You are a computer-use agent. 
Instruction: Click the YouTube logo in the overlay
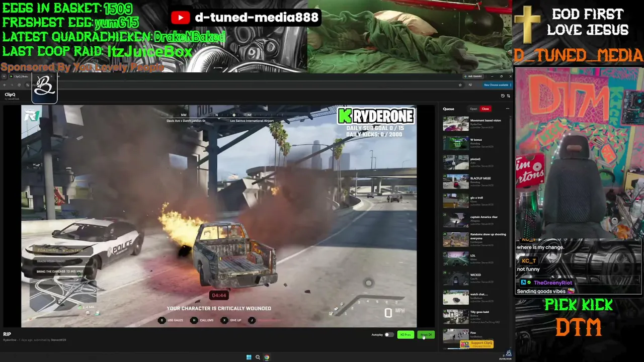[x=180, y=18]
